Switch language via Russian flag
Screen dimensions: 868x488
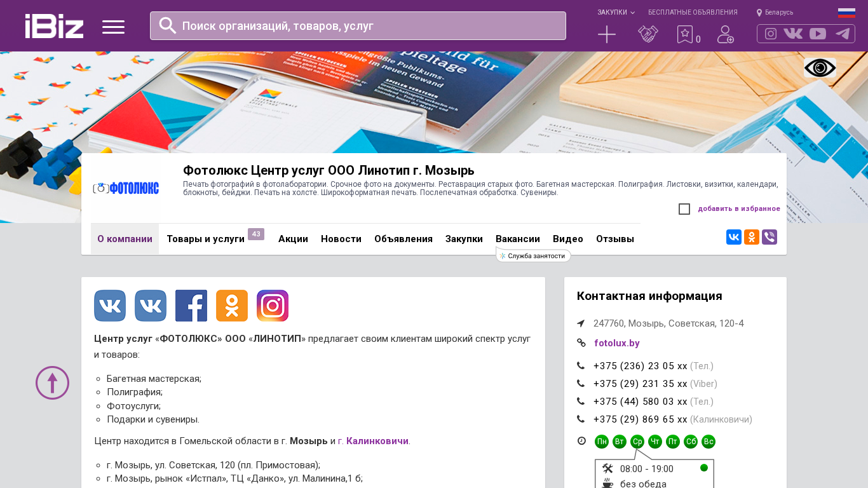(846, 13)
